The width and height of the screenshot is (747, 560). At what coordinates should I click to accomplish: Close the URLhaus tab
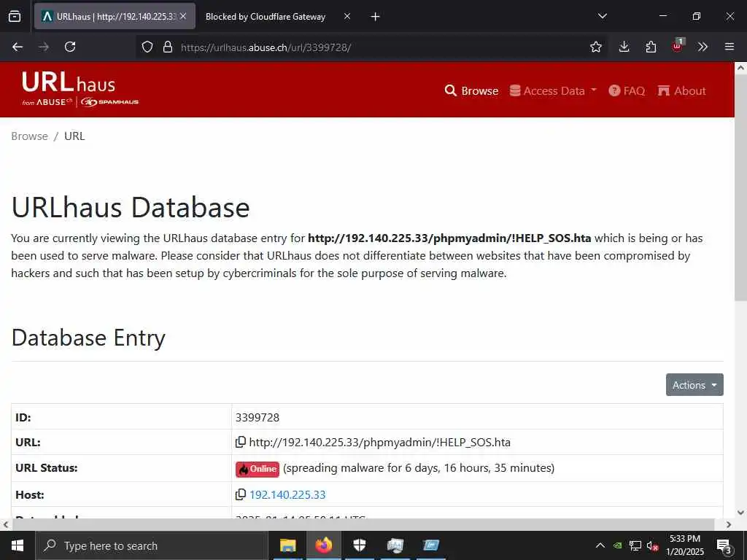183,16
